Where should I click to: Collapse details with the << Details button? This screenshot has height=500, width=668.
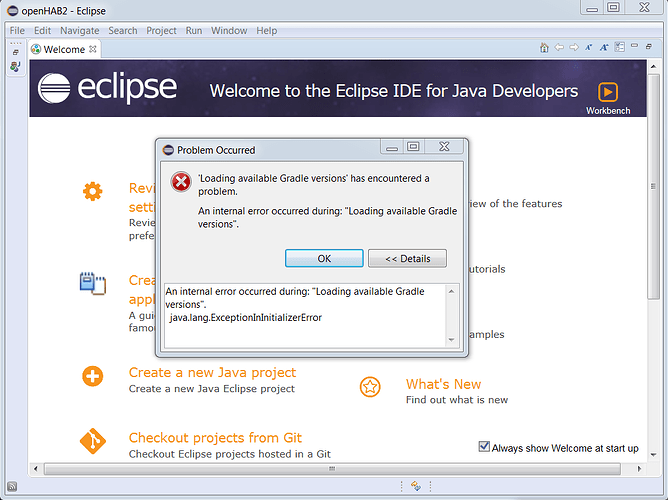(407, 259)
